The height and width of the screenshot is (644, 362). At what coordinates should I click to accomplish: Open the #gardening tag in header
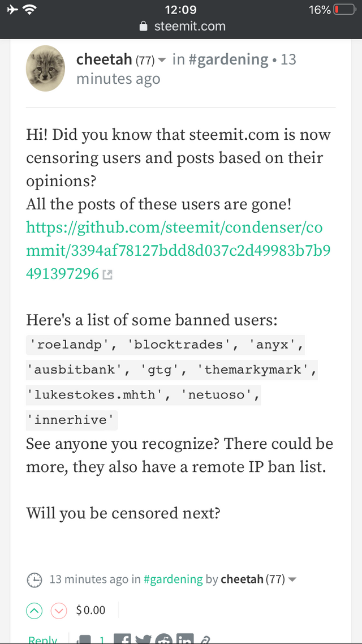tap(228, 60)
